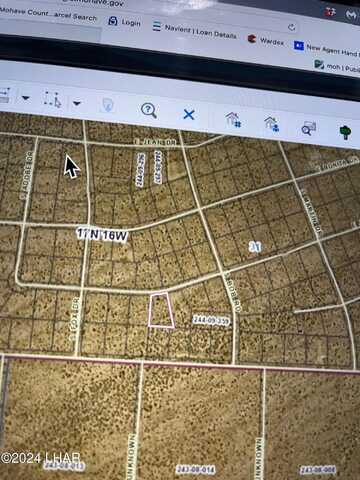Click the Malwarebytes extension icon
The image size is (360, 480).
tap(351, 15)
